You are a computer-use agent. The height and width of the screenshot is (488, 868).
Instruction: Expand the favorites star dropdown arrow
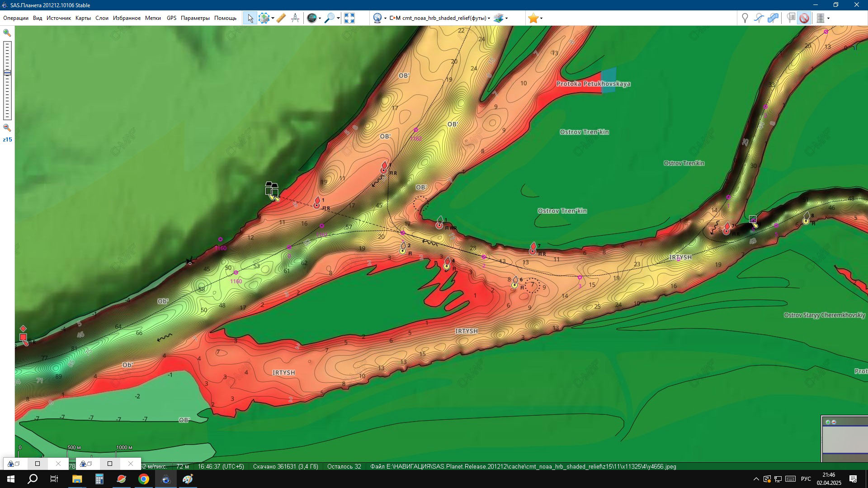tap(541, 19)
